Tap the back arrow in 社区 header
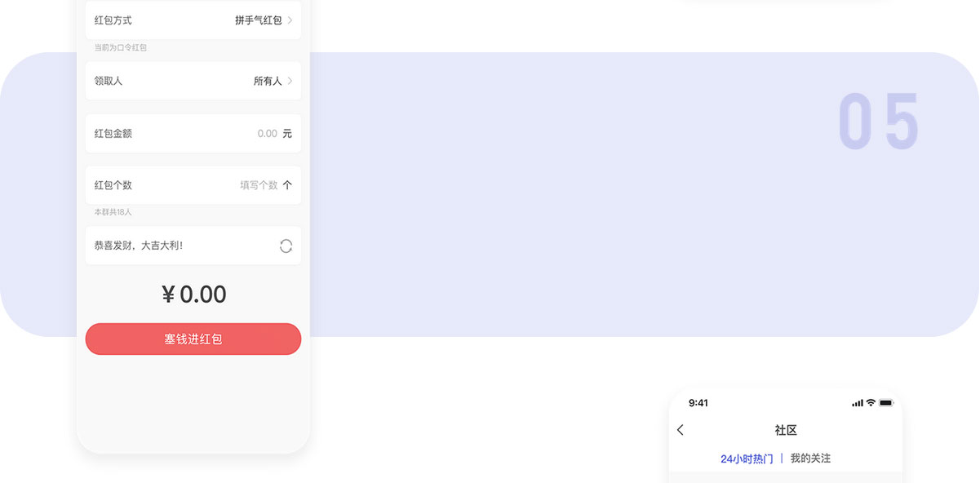Viewport: 980px width, 483px height. click(681, 430)
